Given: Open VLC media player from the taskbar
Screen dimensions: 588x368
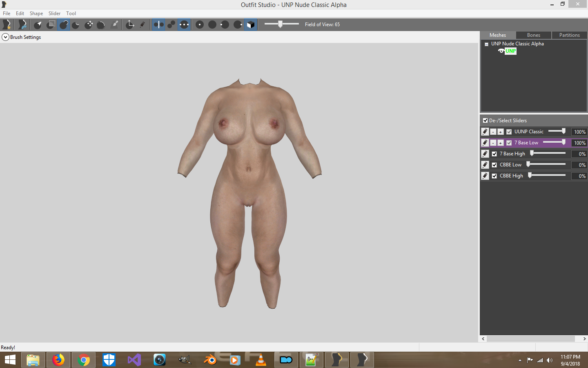Looking at the screenshot, I should coord(261,360).
